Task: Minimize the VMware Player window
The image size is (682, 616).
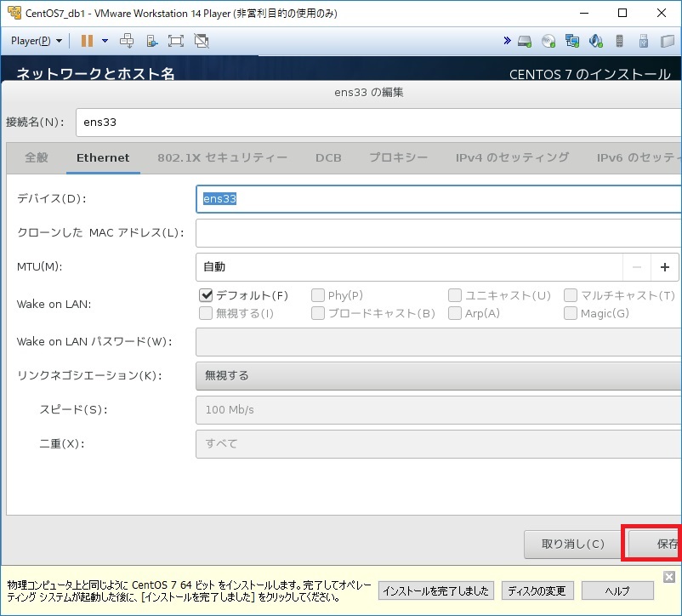Action: [x=584, y=13]
